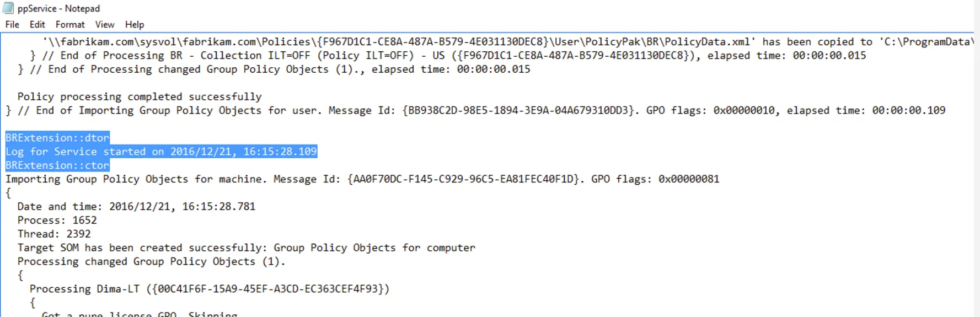The width and height of the screenshot is (980, 317).
Task: Click the 'Processing Dima-LT' line
Action: 210,289
